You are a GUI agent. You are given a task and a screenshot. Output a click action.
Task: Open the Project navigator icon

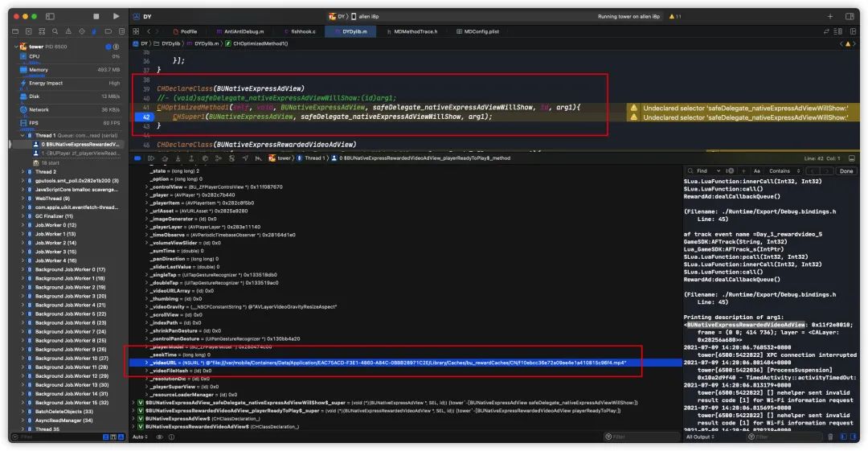click(15, 31)
